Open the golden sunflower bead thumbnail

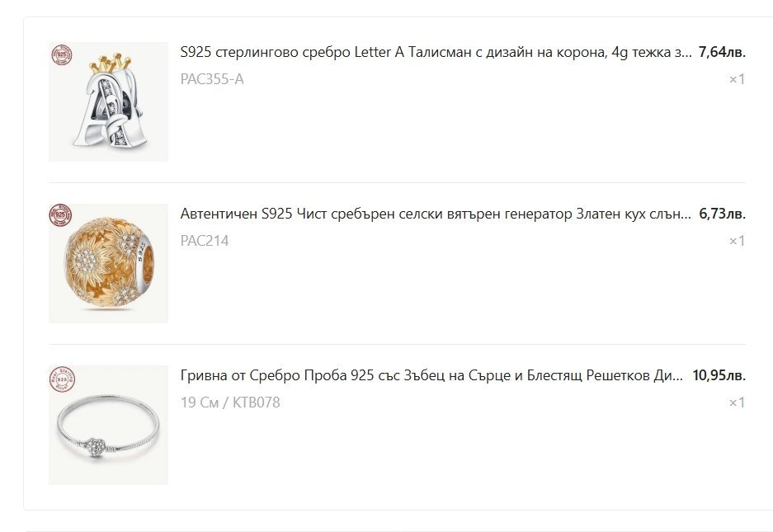[108, 263]
